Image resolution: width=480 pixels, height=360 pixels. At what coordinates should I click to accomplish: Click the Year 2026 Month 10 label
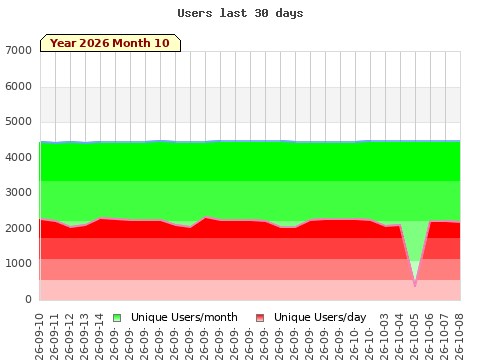click(110, 43)
